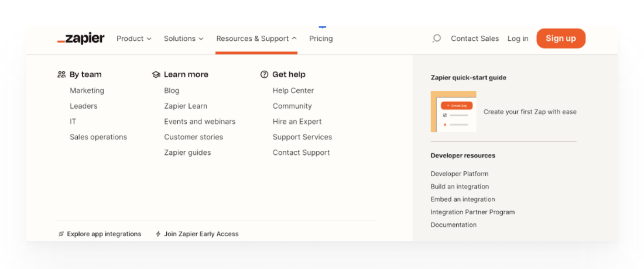Open Support Services
Viewport: 644px width, 269px height.
click(x=302, y=137)
